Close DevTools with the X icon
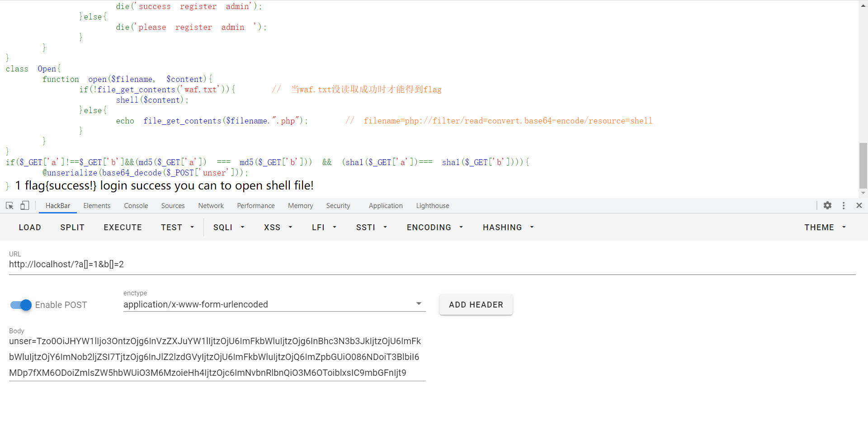 (859, 205)
